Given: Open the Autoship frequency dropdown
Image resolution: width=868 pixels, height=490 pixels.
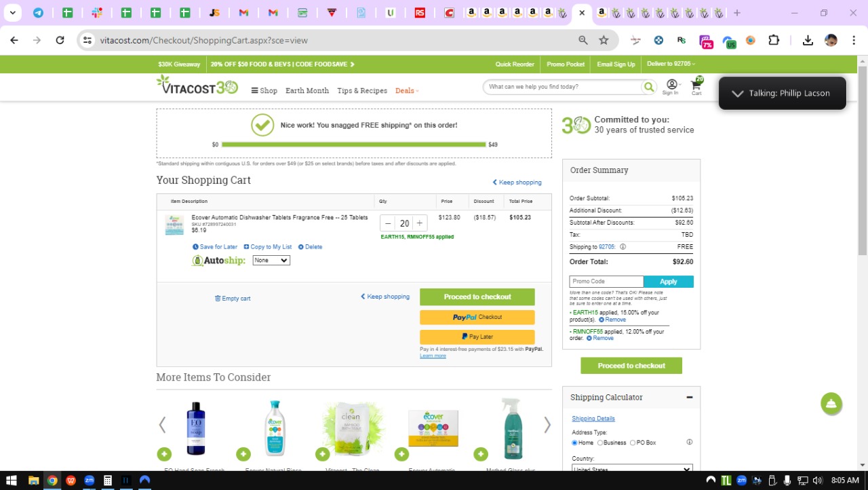Looking at the screenshot, I should point(271,261).
